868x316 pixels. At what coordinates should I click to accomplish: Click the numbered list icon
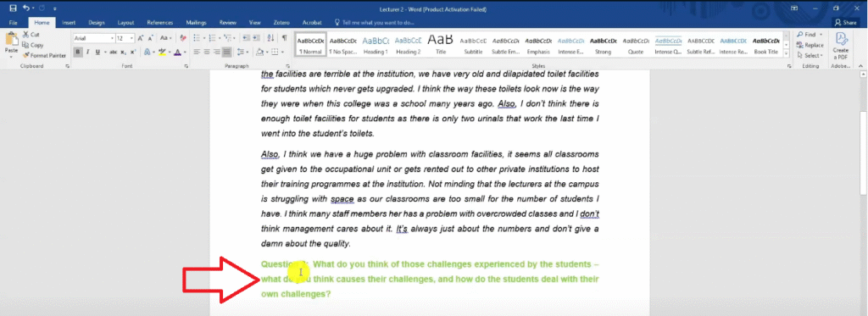213,38
